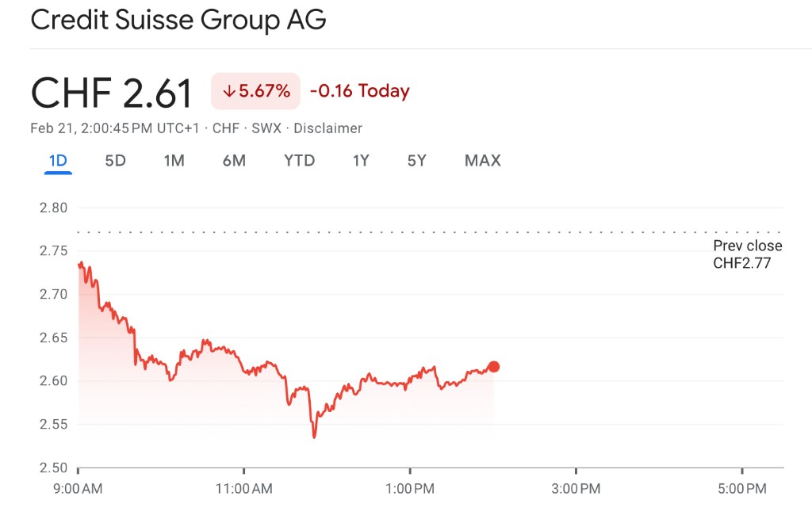Show the MAX time range chart
The height and width of the screenshot is (523, 812).
tap(482, 161)
